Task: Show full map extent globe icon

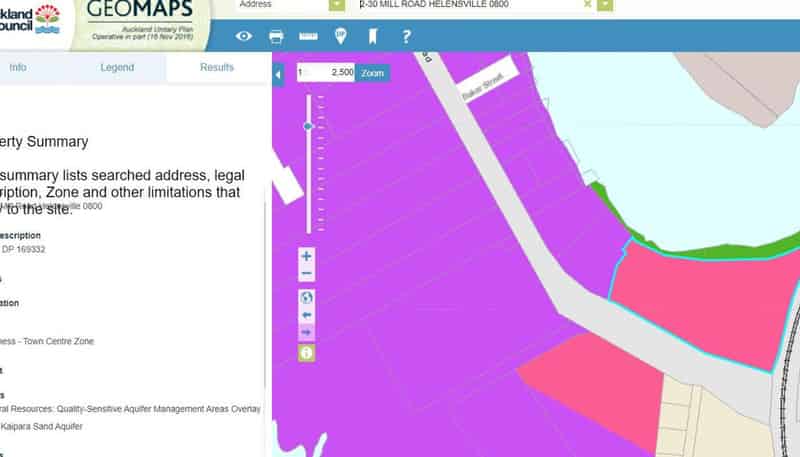Action: 306,297
